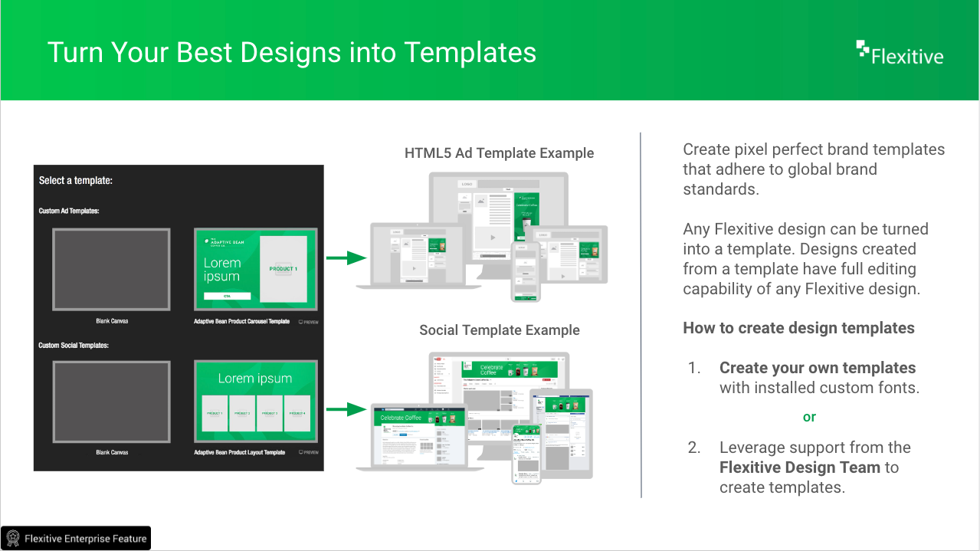This screenshot has height=551, width=980.
Task: Click the HTML5 Ad Template Example label
Action: tap(499, 153)
